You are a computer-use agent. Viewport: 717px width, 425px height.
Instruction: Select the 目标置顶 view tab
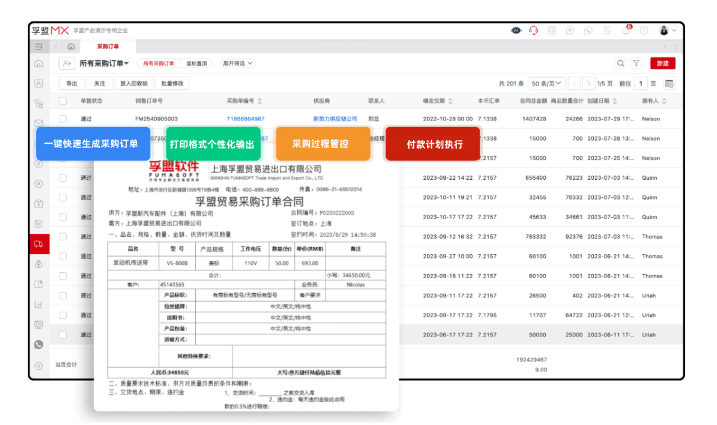click(x=197, y=63)
